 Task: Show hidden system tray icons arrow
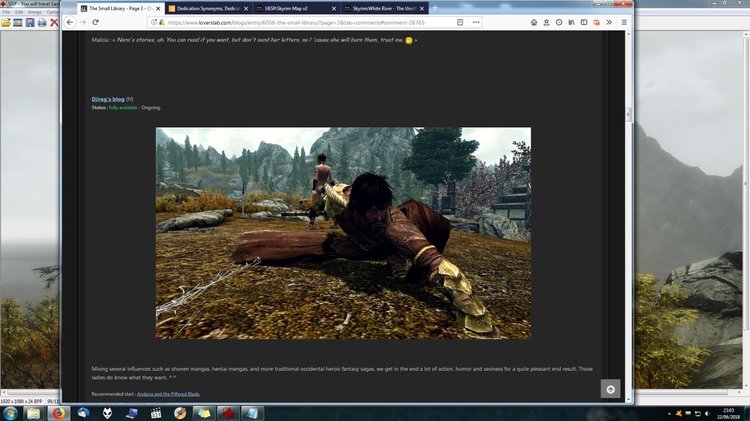point(669,414)
